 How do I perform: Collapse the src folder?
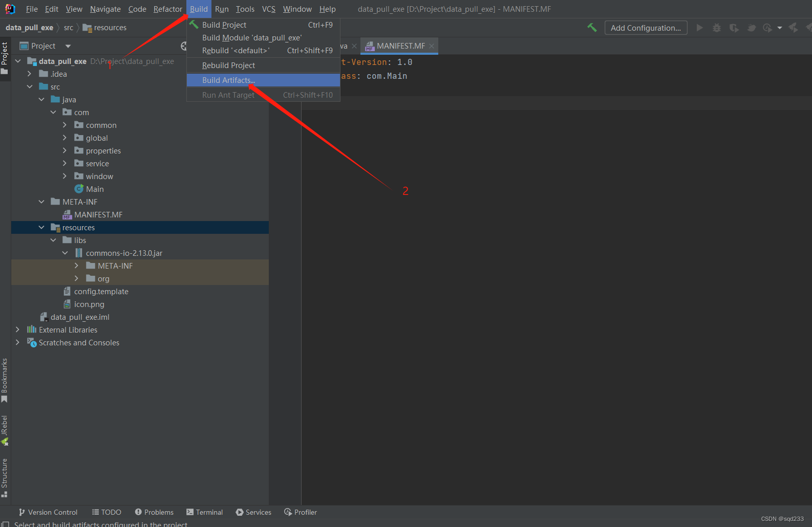click(x=30, y=86)
